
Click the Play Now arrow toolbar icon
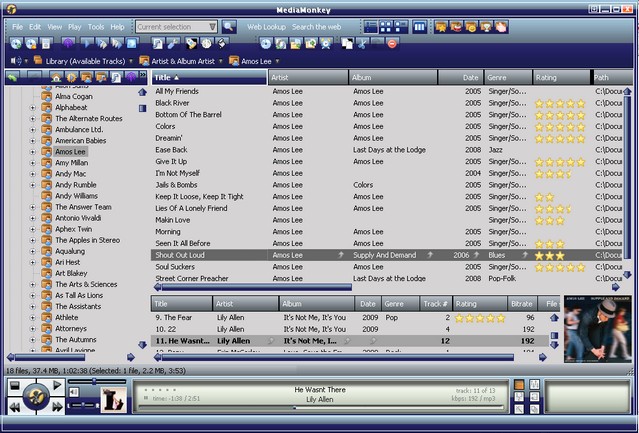pyautogui.click(x=87, y=43)
